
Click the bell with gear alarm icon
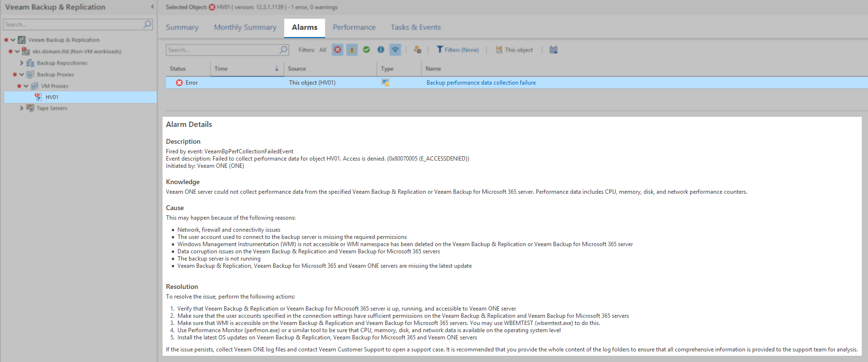coord(417,50)
